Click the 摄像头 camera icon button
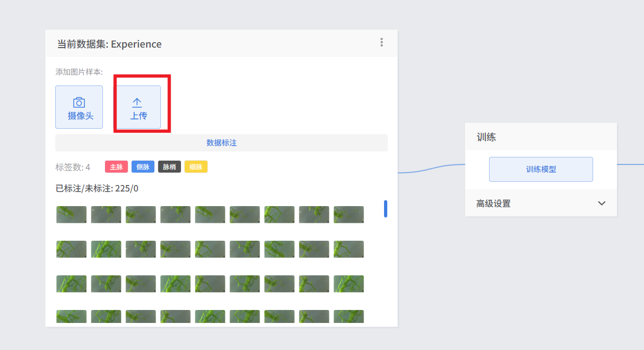Screen dimensions: 644x350 [79, 107]
